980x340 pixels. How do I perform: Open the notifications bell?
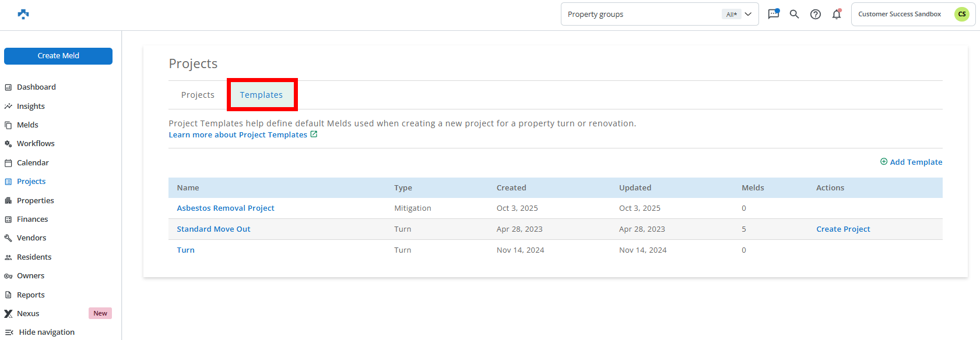click(x=837, y=14)
